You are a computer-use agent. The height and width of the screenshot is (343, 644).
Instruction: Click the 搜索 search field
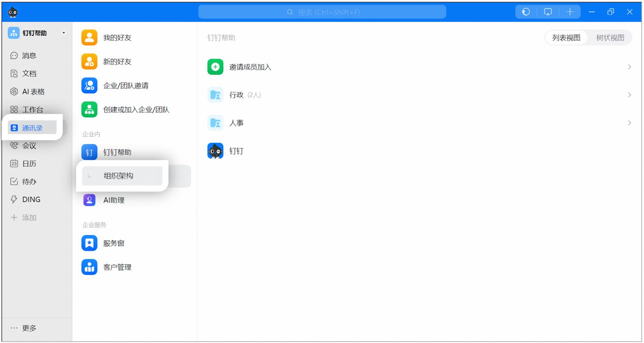coord(322,12)
